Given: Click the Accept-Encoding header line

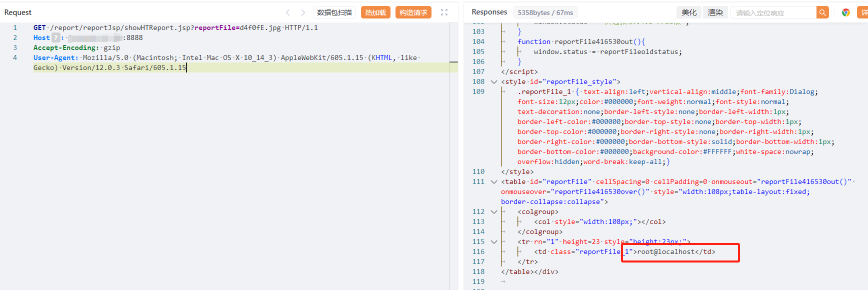Looking at the screenshot, I should point(76,47).
